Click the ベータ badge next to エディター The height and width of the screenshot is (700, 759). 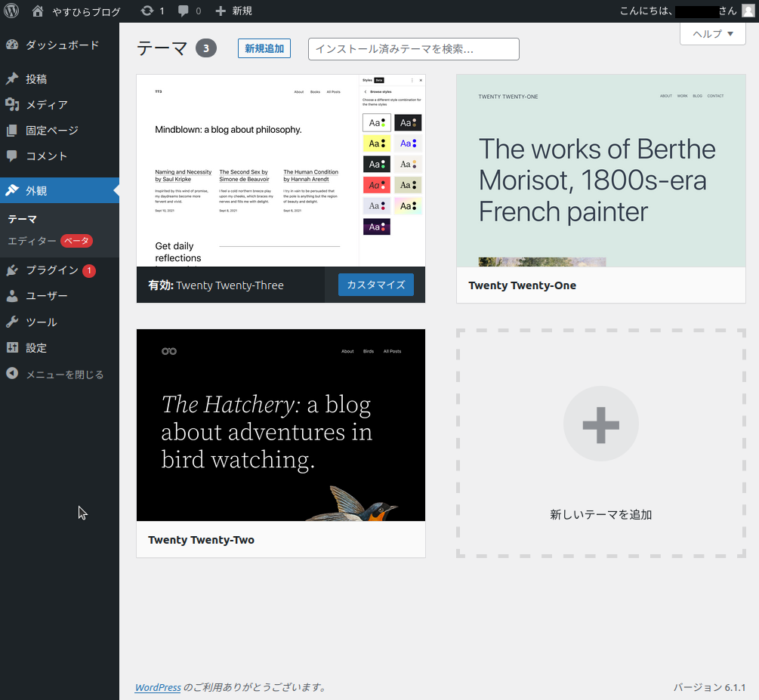pos(76,241)
